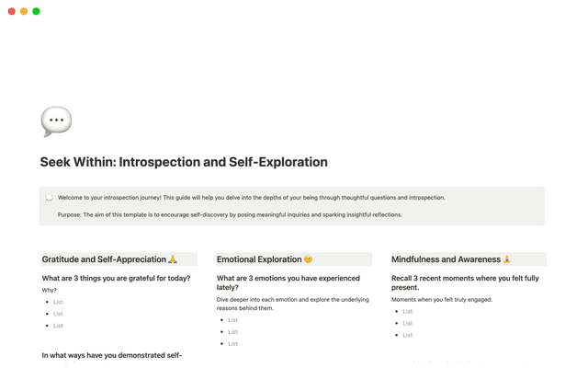The image size is (588, 368).
Task: Click the page title Seek Within
Action: click(x=184, y=163)
